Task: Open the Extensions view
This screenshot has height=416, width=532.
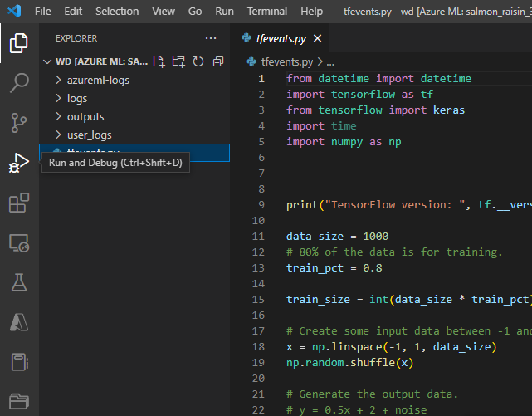Action: (18, 203)
